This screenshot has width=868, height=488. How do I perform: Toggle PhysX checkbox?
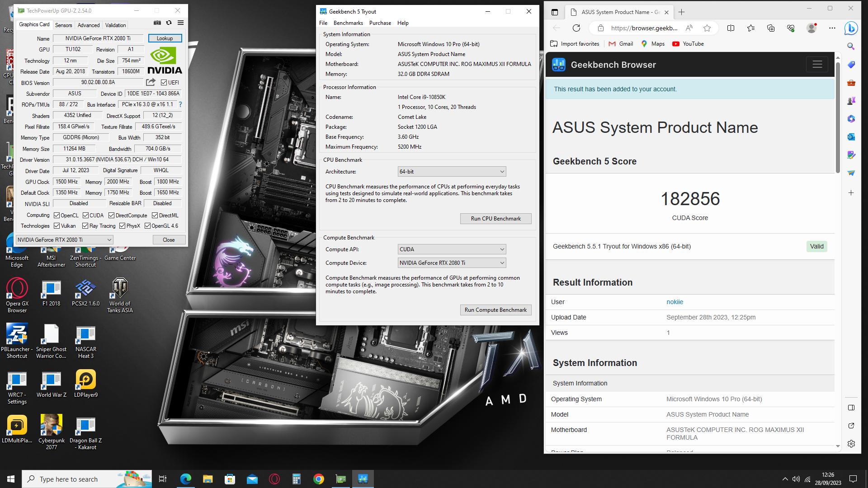122,226
